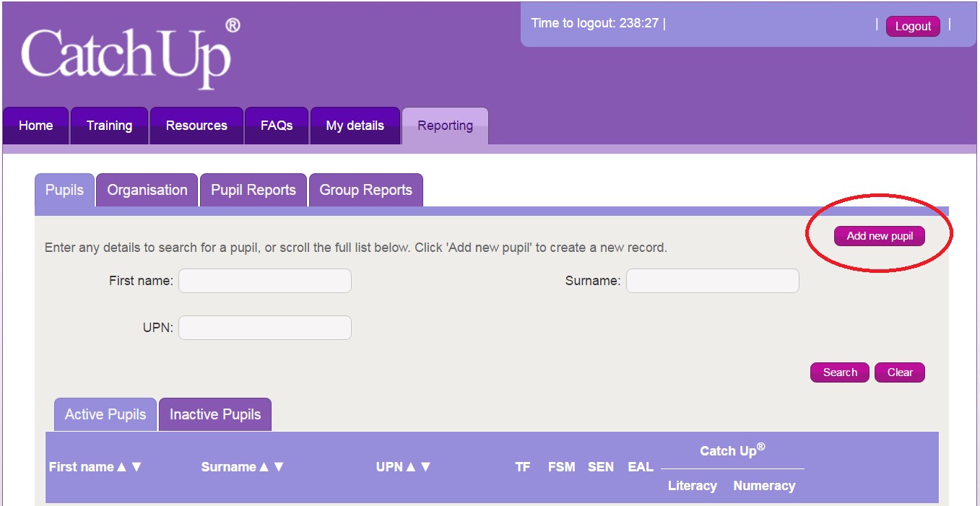Sort First name ascending arrow

point(122,467)
